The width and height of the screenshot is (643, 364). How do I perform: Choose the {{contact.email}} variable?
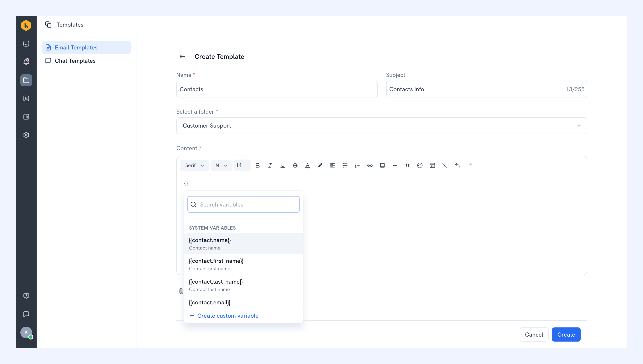click(x=243, y=302)
